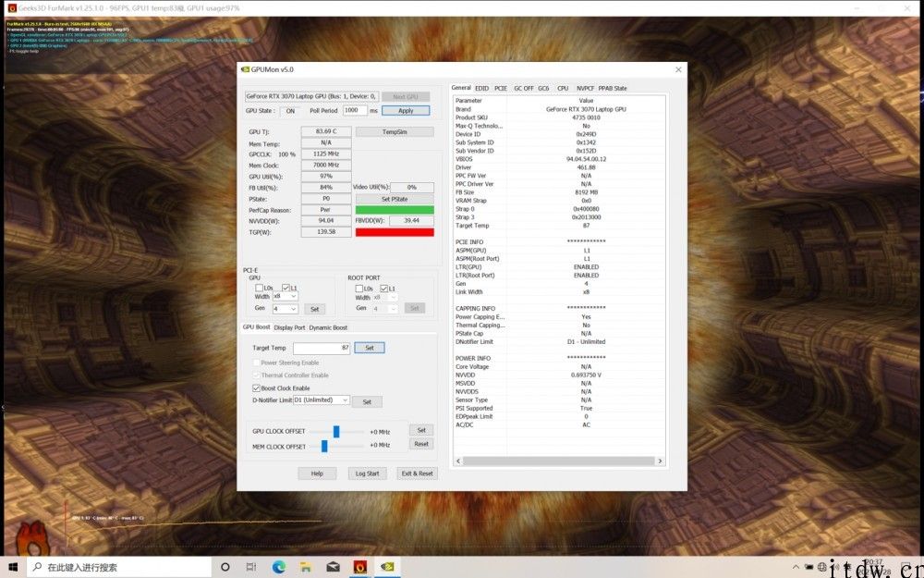Select the VBIOS row in parameter list
This screenshot has width=924, height=578.
[559, 159]
